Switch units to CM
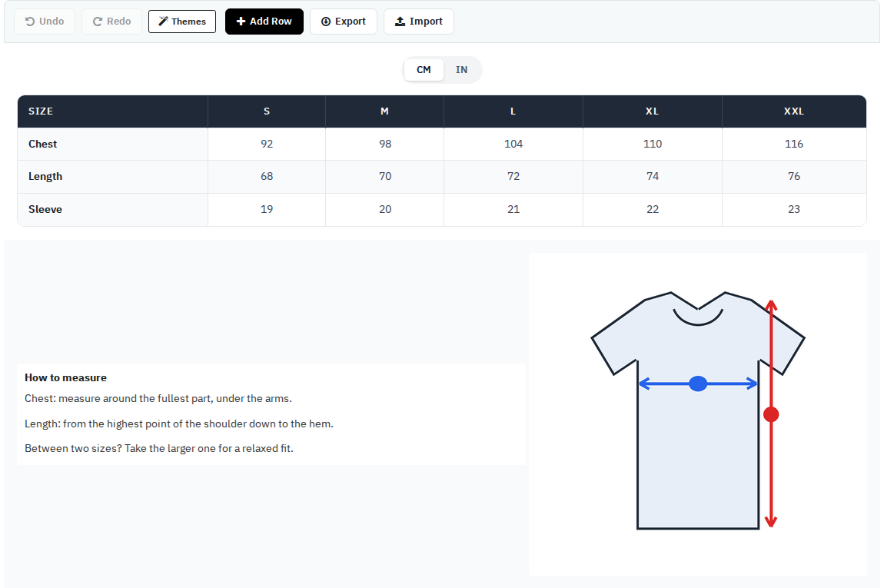The width and height of the screenshot is (884, 588). pos(424,70)
